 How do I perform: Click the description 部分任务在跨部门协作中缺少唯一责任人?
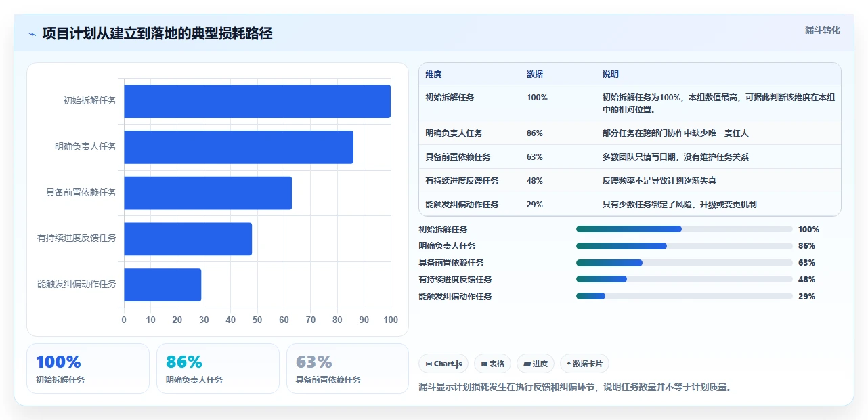click(676, 133)
